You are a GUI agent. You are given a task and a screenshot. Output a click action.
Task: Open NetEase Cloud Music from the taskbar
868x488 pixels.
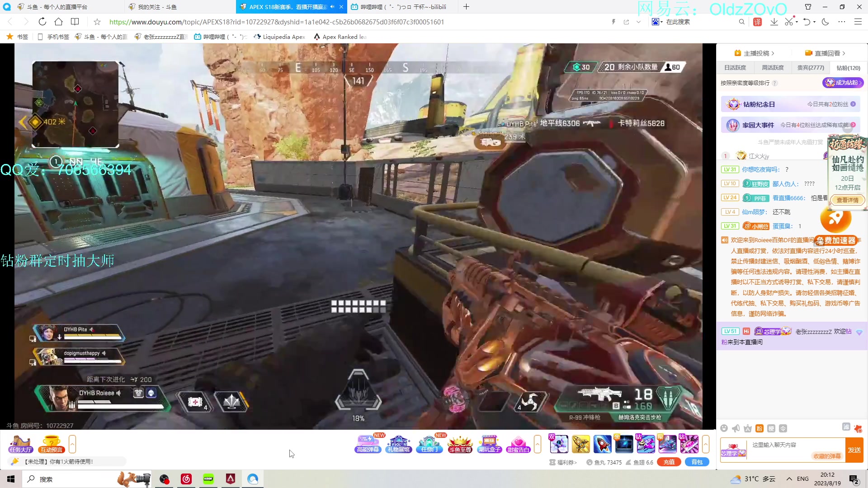click(x=186, y=479)
